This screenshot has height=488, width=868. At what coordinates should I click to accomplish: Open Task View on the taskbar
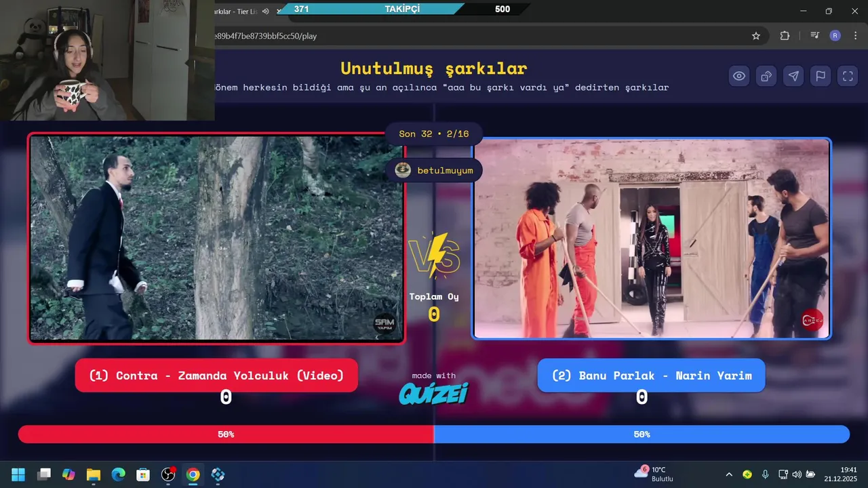click(44, 474)
